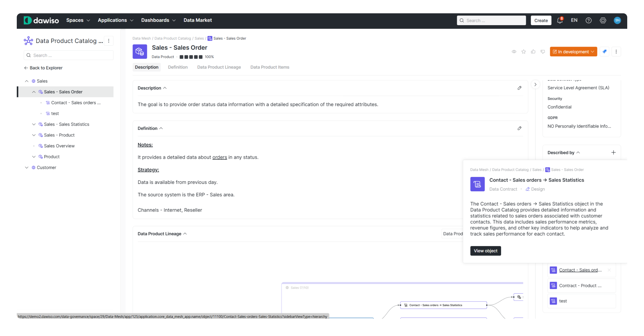The height and width of the screenshot is (336, 644).
Task: Collapse the Definition section
Action: point(161,128)
